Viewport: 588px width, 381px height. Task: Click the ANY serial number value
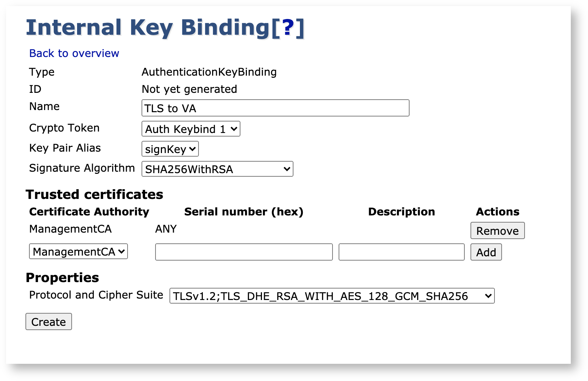coord(166,229)
